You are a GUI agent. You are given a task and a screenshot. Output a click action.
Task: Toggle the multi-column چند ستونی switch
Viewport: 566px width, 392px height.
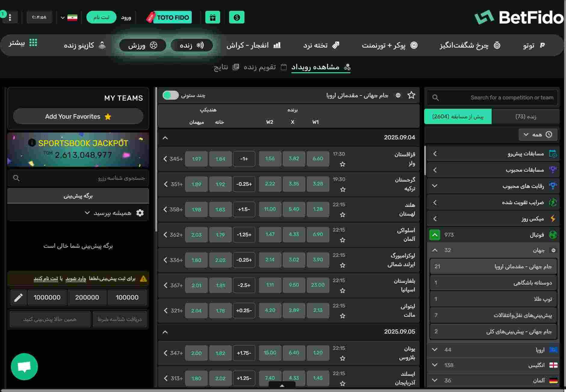171,95
